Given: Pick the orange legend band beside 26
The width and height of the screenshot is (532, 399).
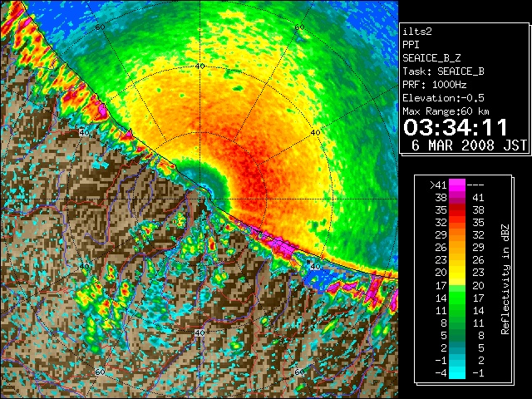Looking at the screenshot, I should [x=456, y=248].
